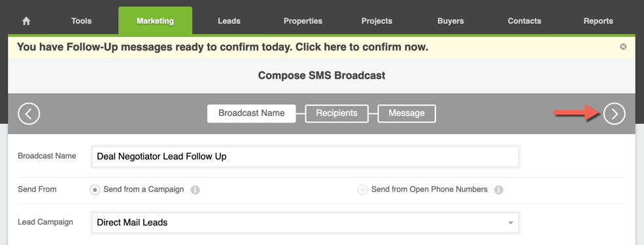Switch to the Leads tab
The image size is (644, 245).
click(229, 21)
